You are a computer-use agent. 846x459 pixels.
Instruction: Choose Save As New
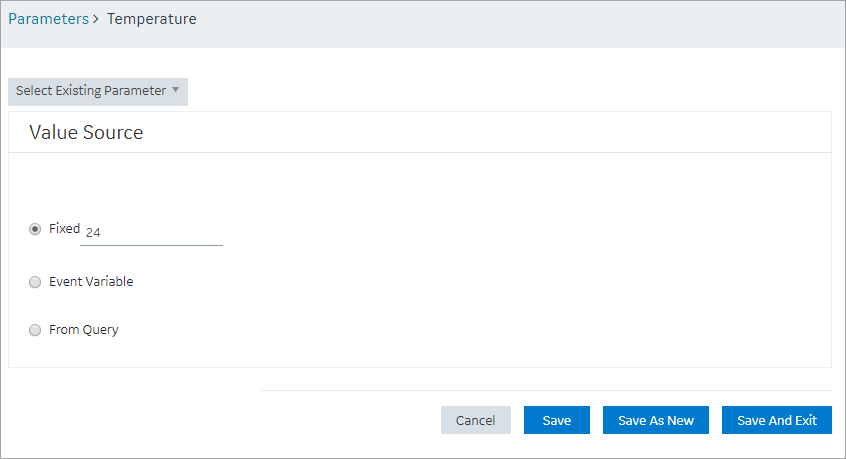pyautogui.click(x=656, y=420)
